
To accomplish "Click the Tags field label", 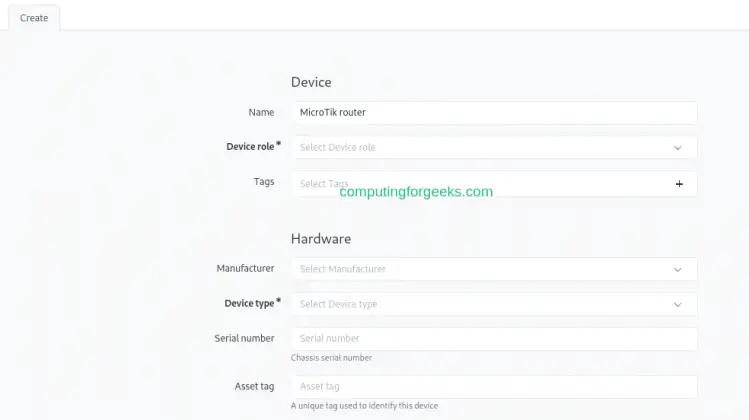I will point(264,182).
